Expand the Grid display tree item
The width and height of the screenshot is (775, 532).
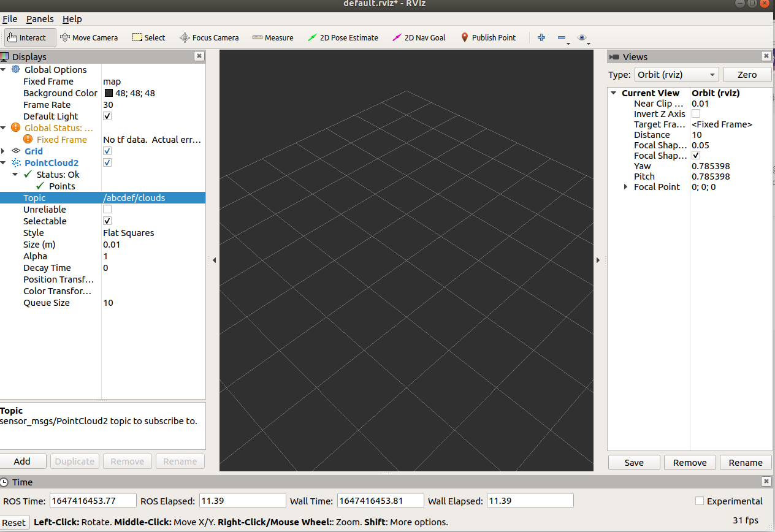(x=4, y=151)
